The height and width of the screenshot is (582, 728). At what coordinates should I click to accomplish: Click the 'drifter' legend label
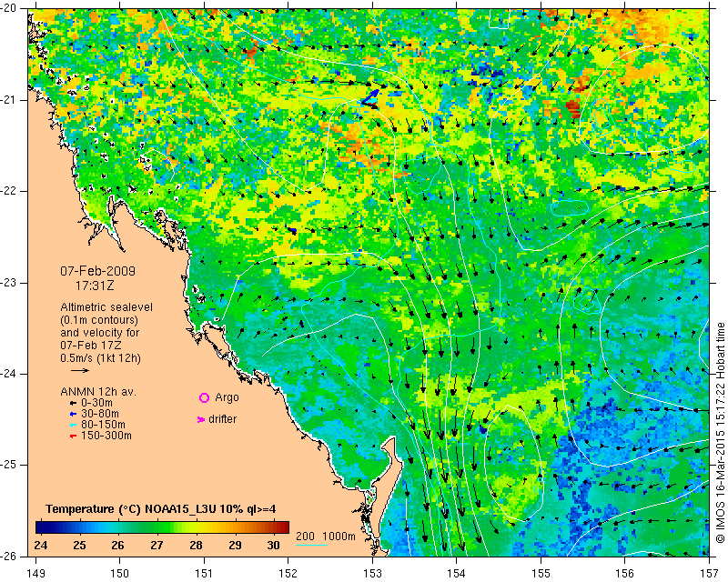click(x=222, y=419)
